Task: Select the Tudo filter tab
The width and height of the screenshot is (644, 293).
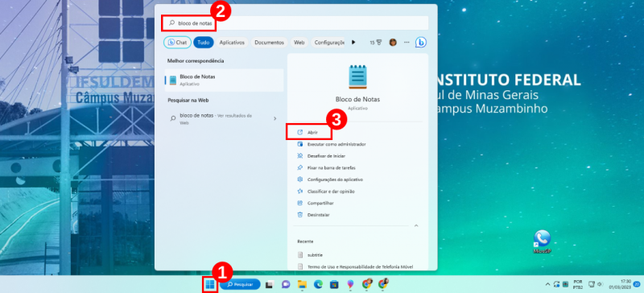Action: [x=204, y=43]
